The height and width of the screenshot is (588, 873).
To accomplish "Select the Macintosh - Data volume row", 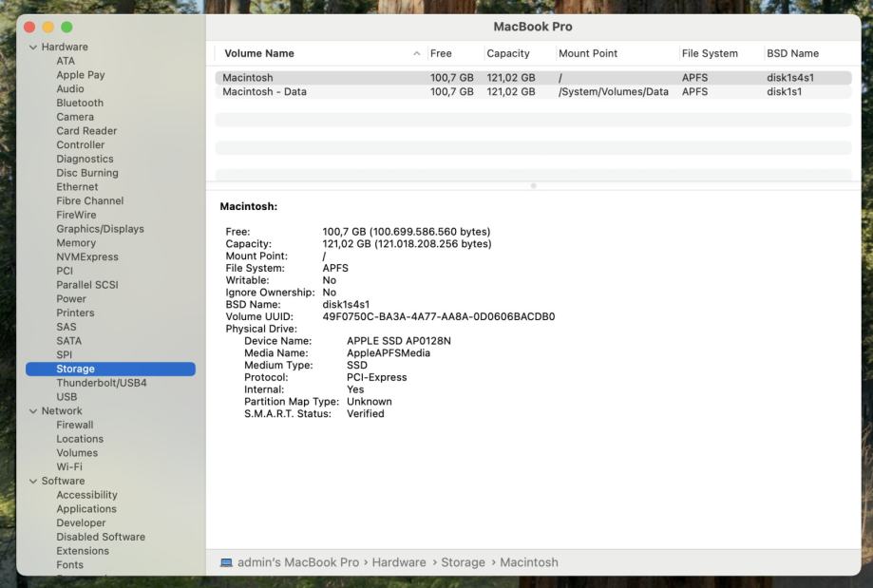I will click(264, 92).
